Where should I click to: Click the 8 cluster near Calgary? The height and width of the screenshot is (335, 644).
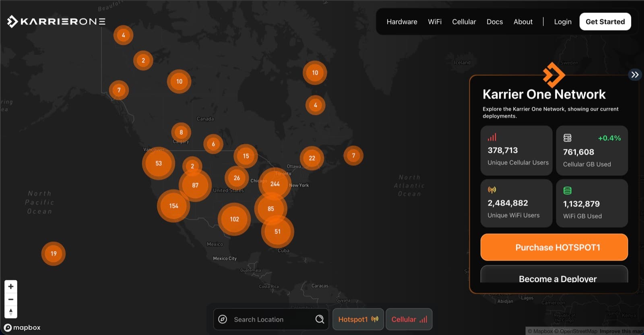(181, 132)
